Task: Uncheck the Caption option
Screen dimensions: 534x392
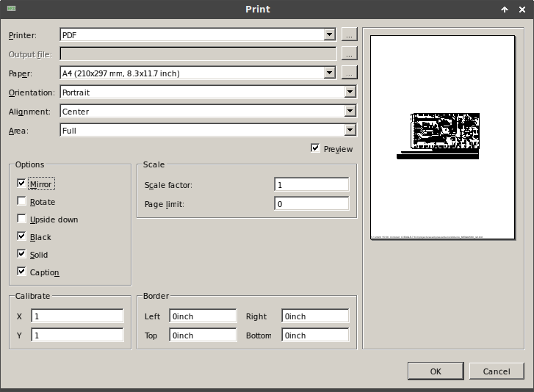Action: pos(22,272)
